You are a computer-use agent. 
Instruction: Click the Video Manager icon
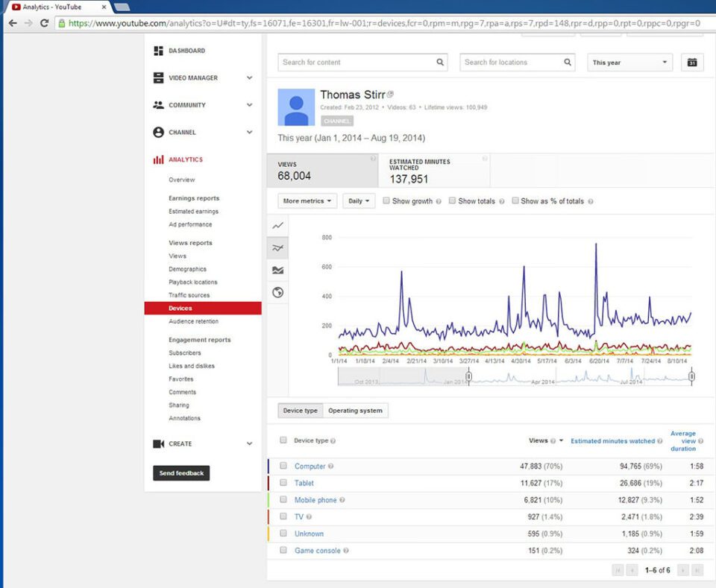[x=158, y=78]
